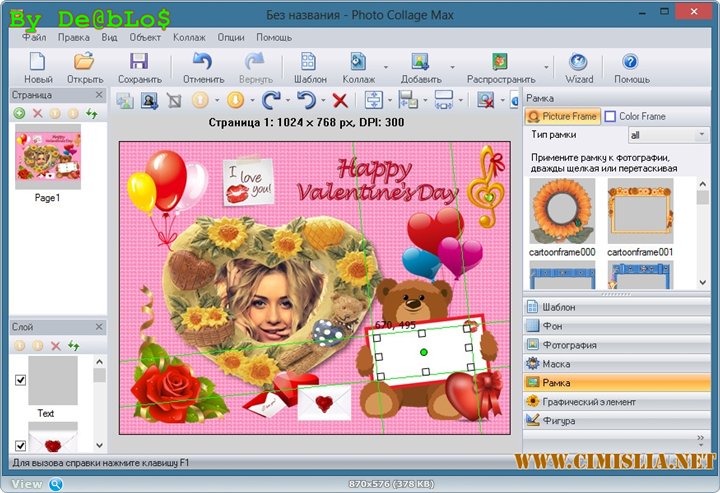Click the Шаблон (Template) toolbar icon
The width and height of the screenshot is (720, 493).
coord(310,62)
